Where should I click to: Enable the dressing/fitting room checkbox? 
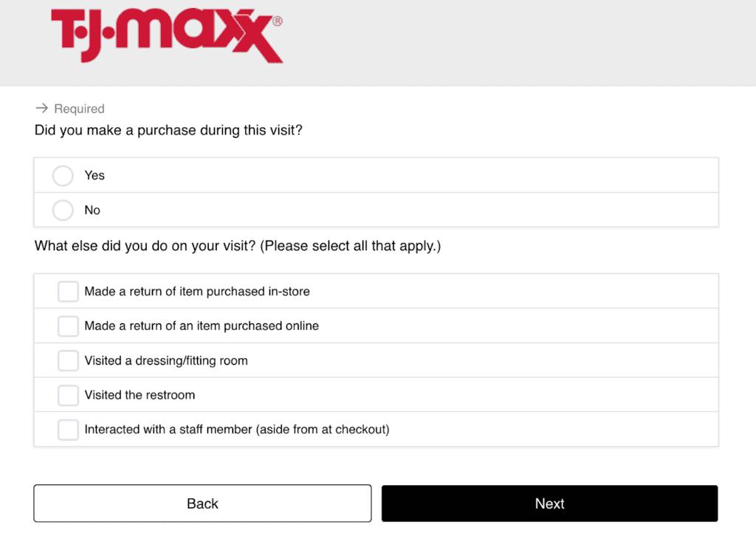tap(68, 361)
